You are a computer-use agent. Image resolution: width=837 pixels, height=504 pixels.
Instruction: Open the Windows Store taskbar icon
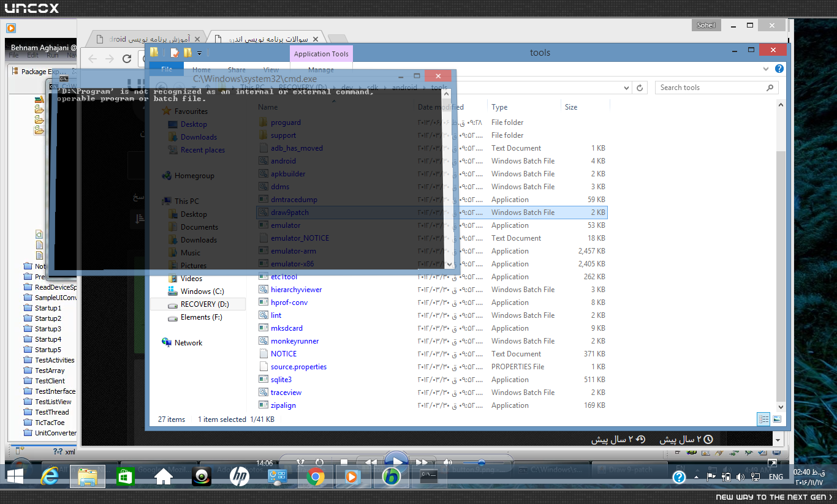point(125,476)
